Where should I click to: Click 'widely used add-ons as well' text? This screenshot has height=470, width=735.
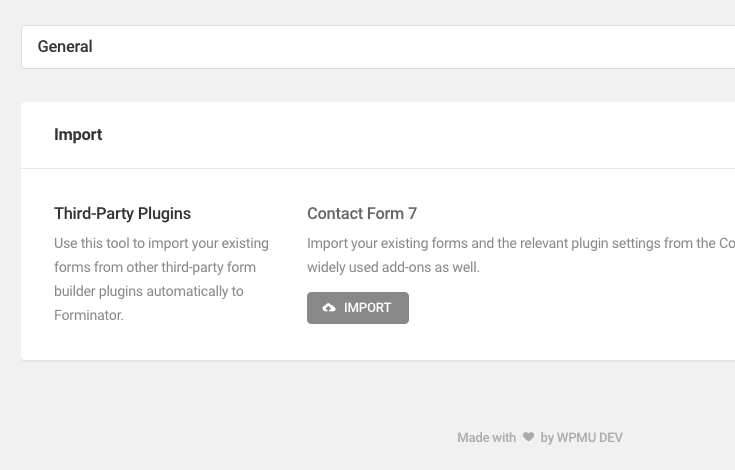(x=393, y=267)
